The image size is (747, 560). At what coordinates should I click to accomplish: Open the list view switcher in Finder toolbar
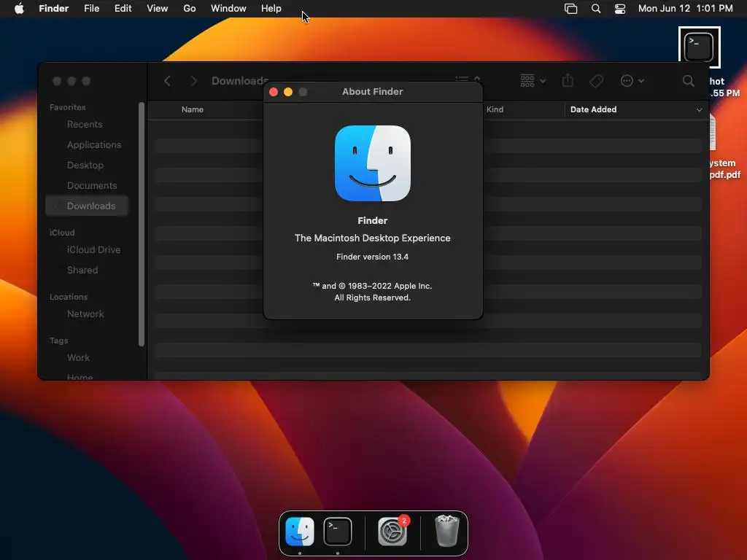point(468,79)
